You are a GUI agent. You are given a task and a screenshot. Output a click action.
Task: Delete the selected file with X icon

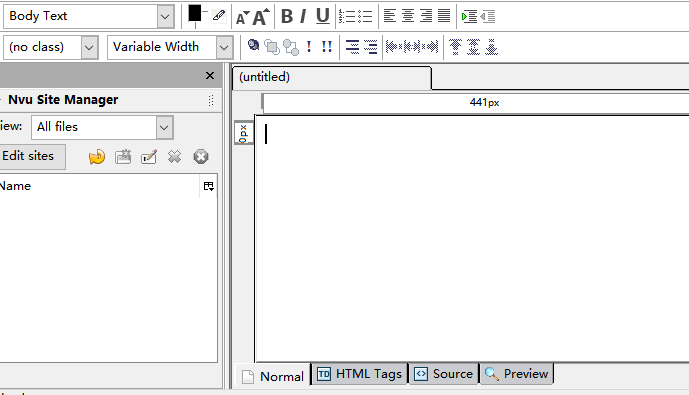174,157
